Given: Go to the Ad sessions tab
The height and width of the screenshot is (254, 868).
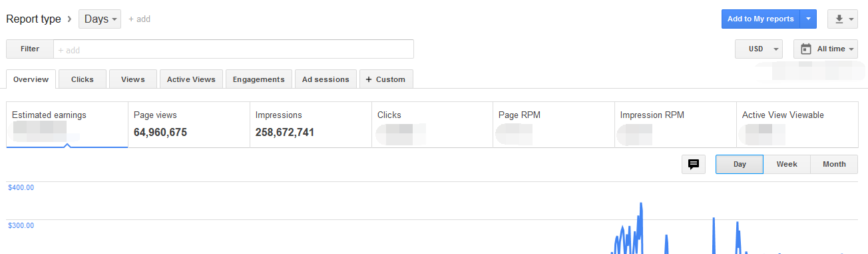Looking at the screenshot, I should (x=325, y=79).
